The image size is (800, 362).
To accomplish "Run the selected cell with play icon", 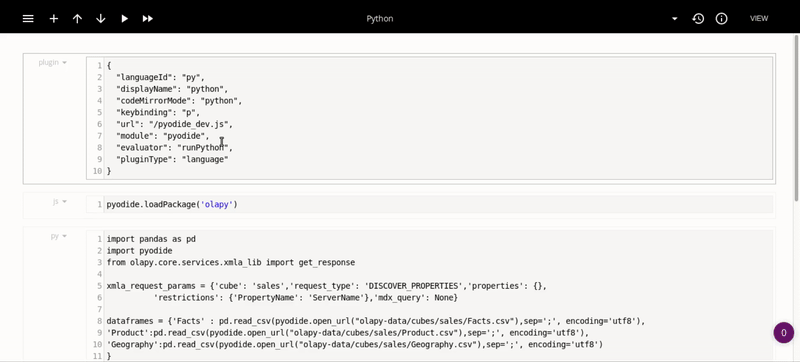I will pos(124,18).
